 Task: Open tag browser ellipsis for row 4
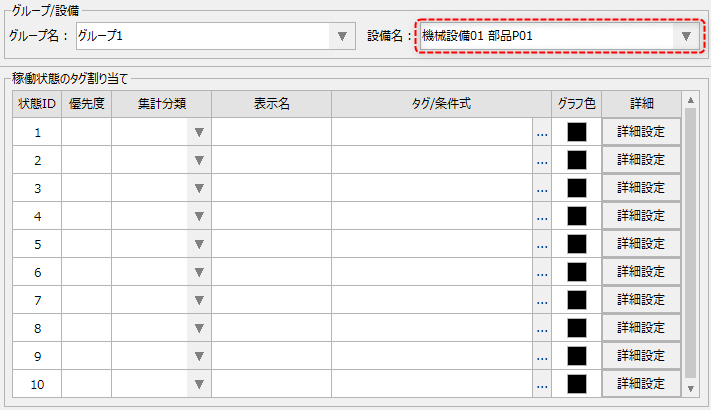542,216
